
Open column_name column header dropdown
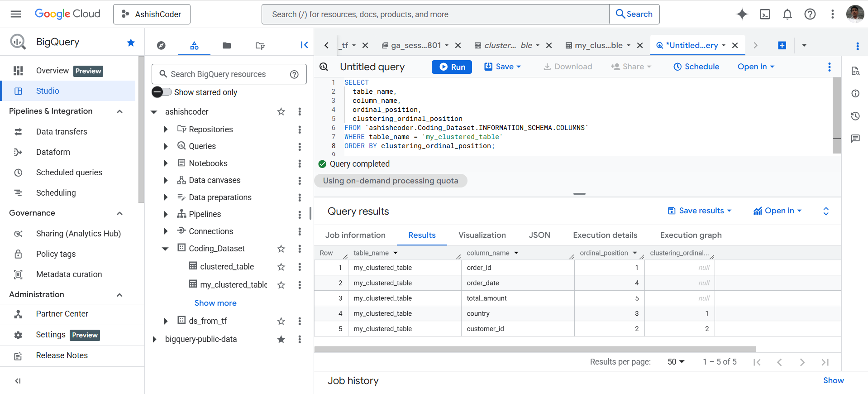[x=516, y=253]
